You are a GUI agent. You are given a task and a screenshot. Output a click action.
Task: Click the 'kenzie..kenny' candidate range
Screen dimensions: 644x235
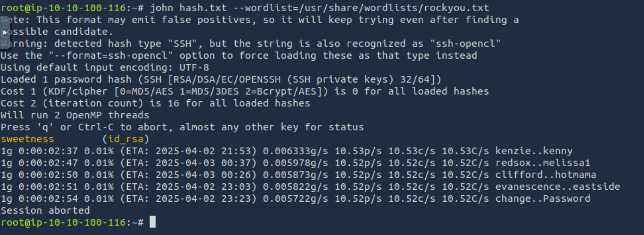(x=534, y=151)
